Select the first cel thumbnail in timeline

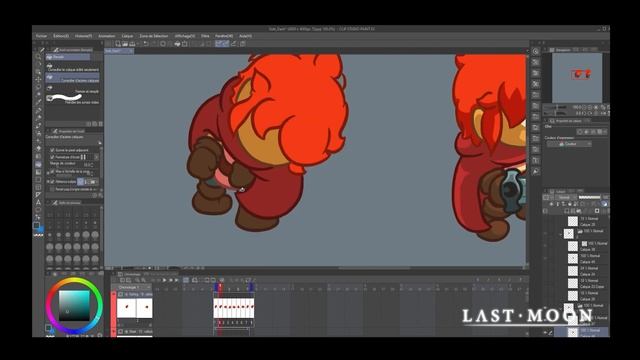pyautogui.click(x=126, y=308)
